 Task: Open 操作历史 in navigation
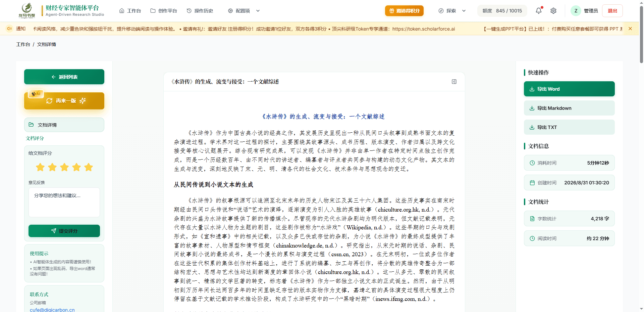200,11
